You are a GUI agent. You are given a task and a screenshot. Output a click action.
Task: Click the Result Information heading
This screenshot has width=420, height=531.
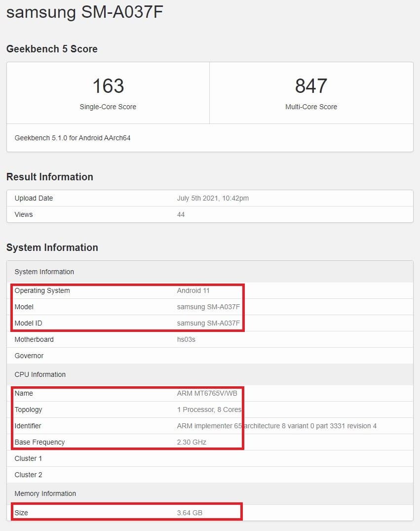(x=49, y=177)
